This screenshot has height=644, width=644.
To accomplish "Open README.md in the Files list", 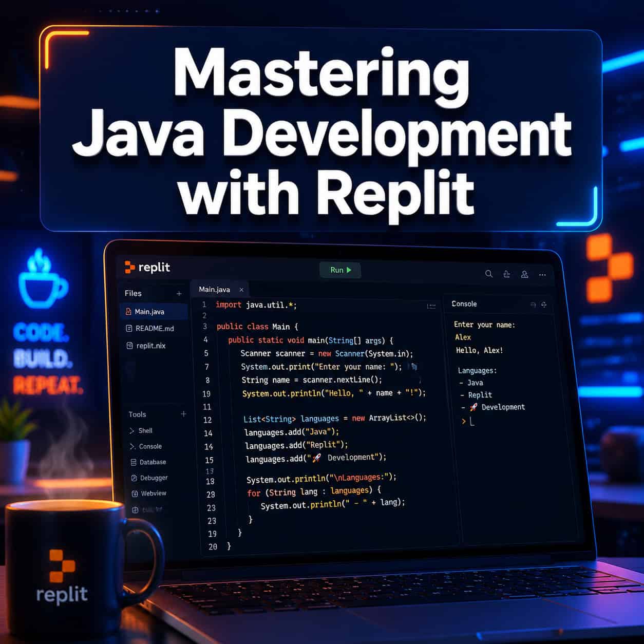I will 149,328.
